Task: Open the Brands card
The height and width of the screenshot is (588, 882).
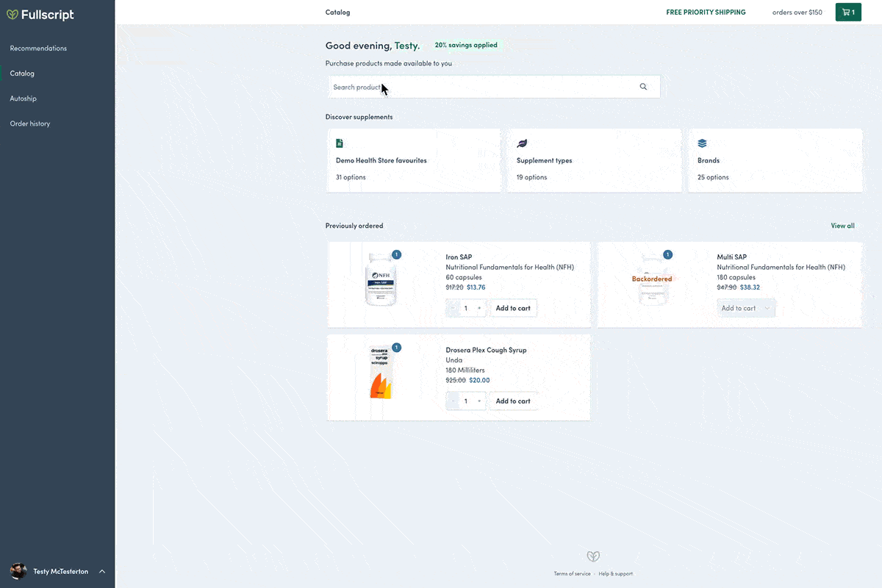Action: (x=775, y=160)
